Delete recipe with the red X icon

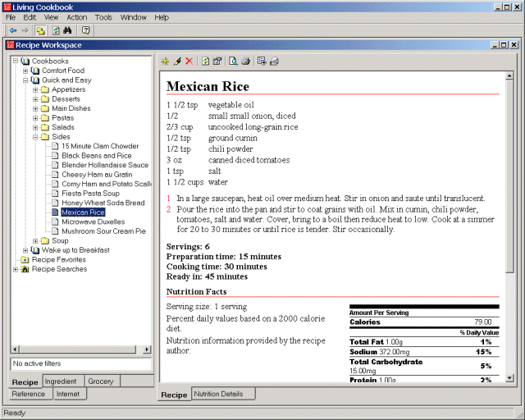[x=189, y=62]
